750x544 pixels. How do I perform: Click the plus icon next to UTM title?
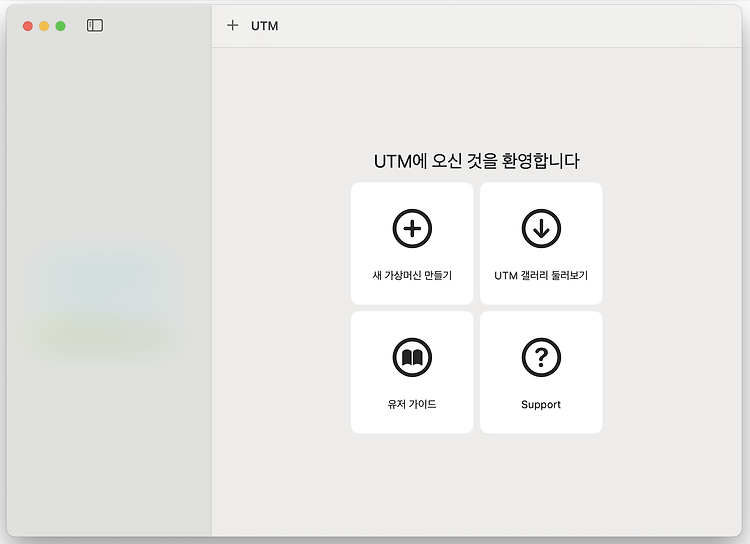pyautogui.click(x=232, y=25)
